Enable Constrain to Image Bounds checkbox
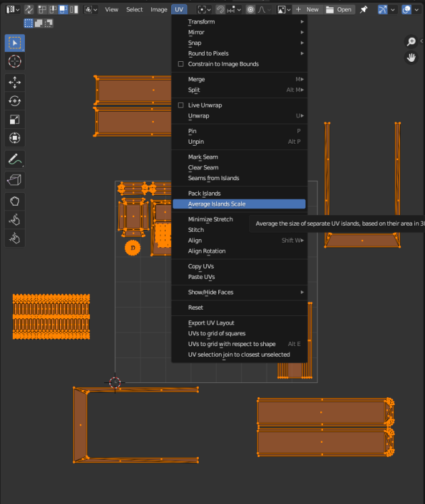 [181, 64]
